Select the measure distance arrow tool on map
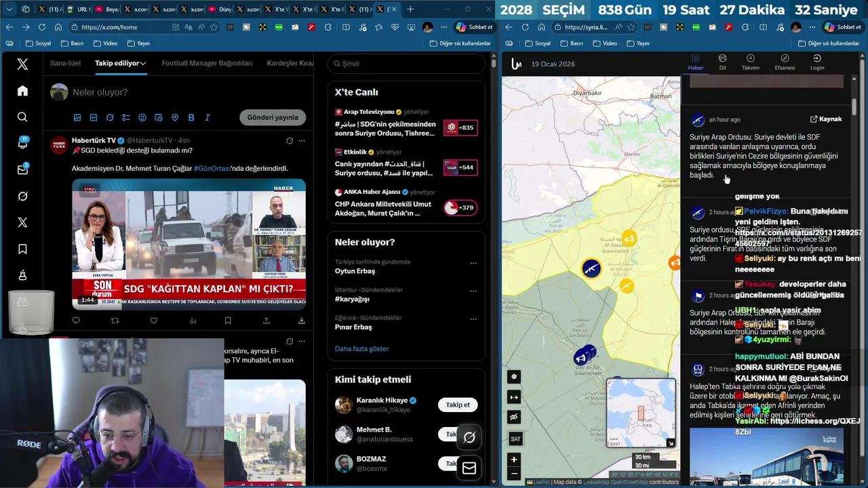 [514, 397]
